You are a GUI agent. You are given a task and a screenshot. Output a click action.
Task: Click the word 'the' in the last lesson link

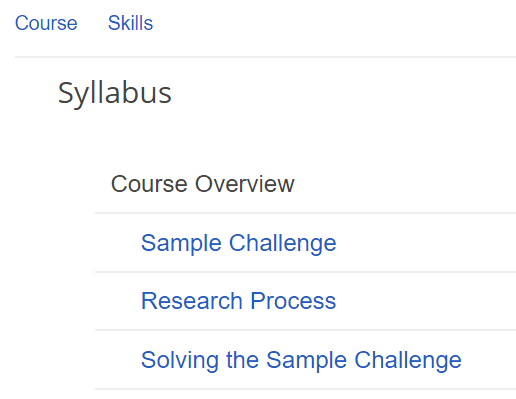(242, 360)
